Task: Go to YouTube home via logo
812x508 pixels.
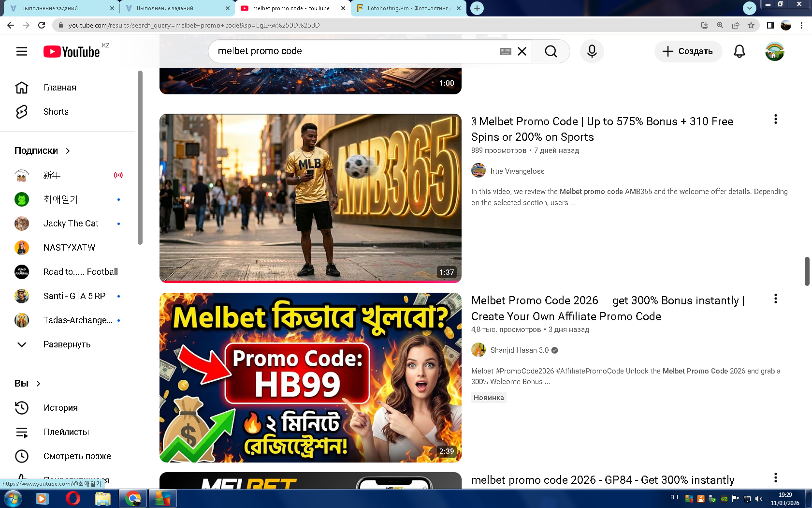Action: (x=72, y=51)
